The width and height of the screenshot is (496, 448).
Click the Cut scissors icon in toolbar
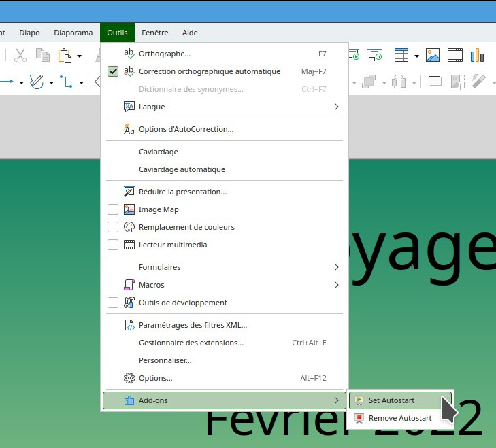click(20, 56)
